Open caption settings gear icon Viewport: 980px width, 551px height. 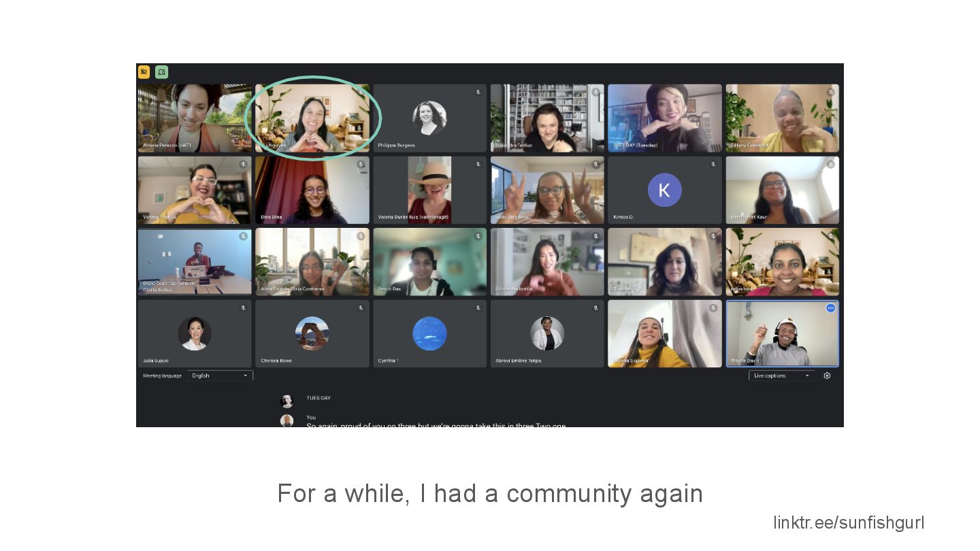(827, 375)
